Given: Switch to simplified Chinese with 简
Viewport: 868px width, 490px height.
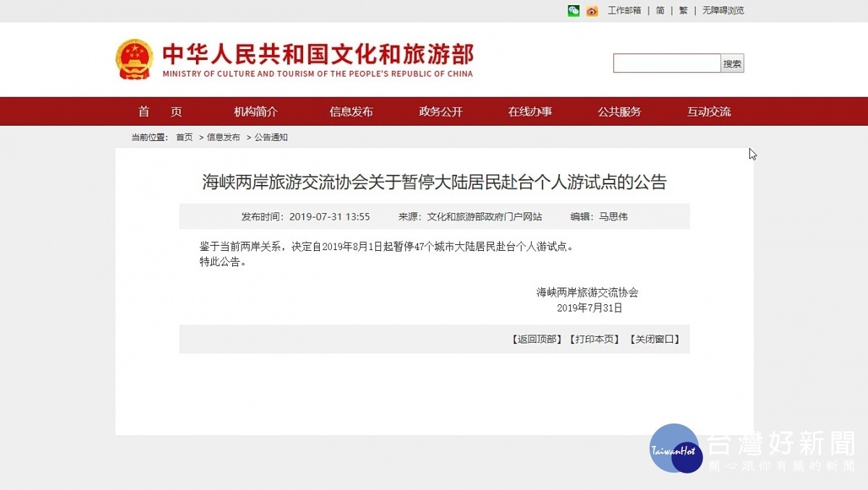Looking at the screenshot, I should [x=660, y=11].
